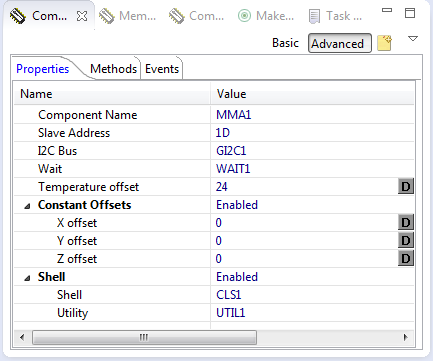433x361 pixels.
Task: Select the I2C Bus value GI2C1
Action: click(231, 151)
